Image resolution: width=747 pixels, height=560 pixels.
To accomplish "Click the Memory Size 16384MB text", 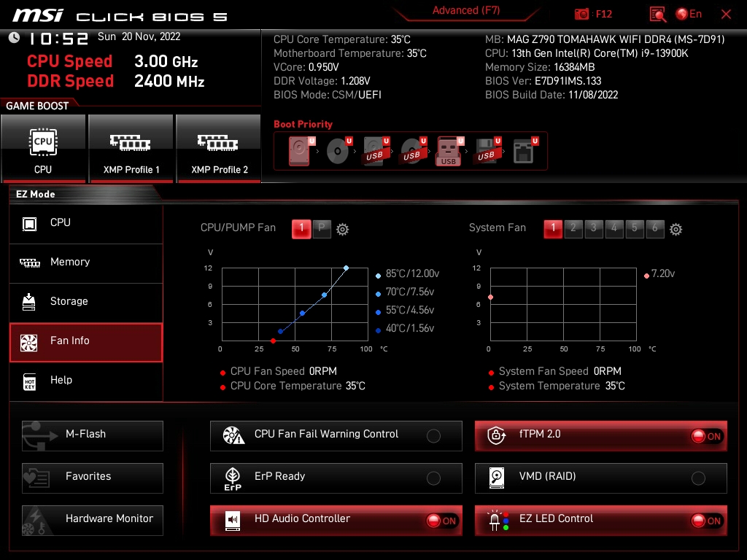I will click(540, 67).
